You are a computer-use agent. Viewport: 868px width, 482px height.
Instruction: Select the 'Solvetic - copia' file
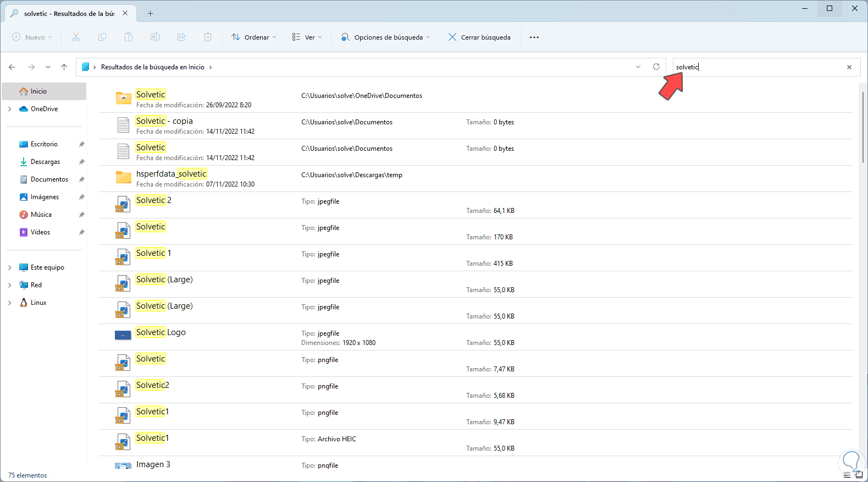tap(476, 126)
